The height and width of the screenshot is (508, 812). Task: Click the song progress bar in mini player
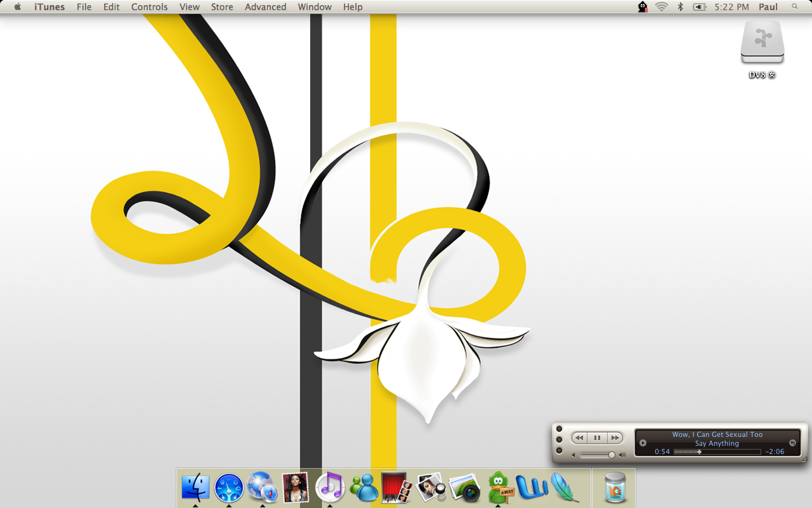717,452
